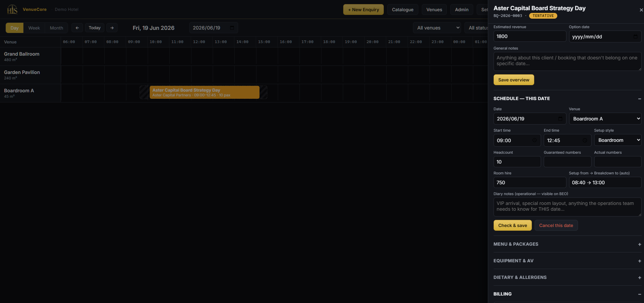
Task: Click booking reference BQ-2026-0003
Action: (508, 16)
